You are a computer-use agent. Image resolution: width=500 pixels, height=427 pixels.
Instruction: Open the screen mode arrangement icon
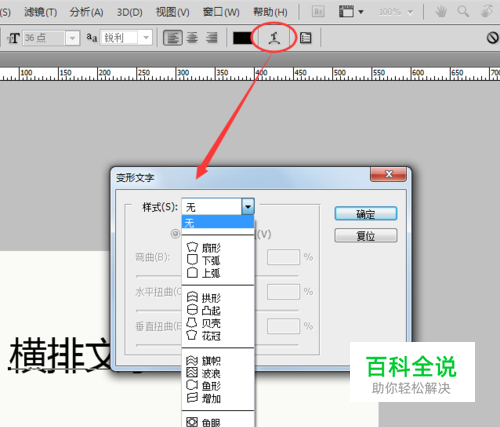(346, 12)
